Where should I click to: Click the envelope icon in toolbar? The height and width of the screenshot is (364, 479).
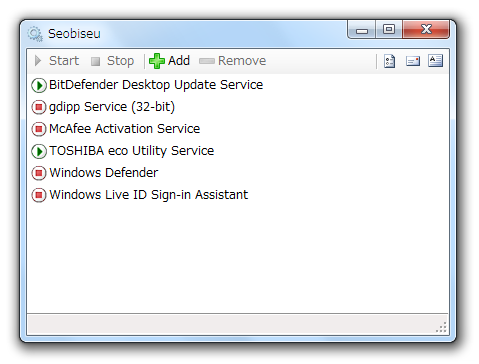tap(413, 61)
